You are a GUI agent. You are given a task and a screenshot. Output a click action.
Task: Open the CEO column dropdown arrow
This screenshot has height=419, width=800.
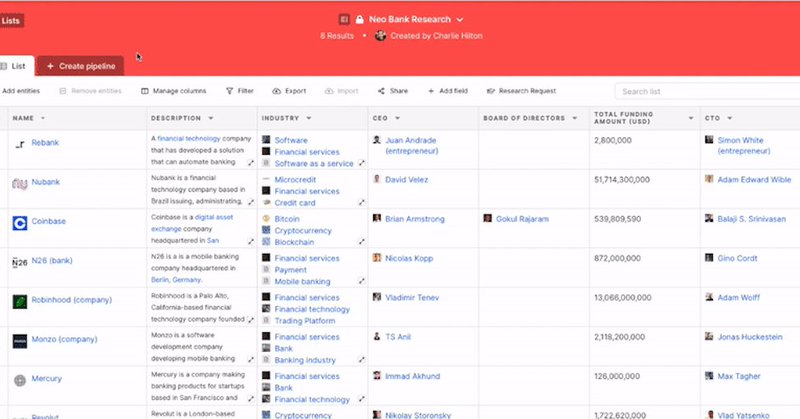[x=397, y=118]
